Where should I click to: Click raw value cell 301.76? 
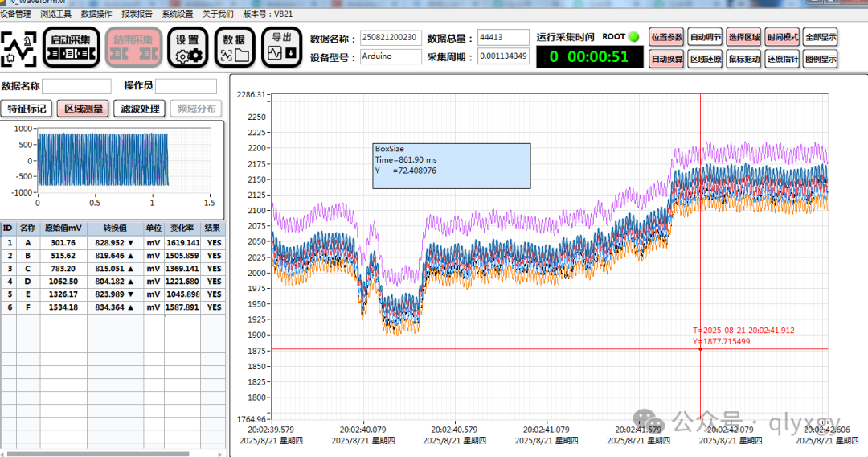pos(63,243)
